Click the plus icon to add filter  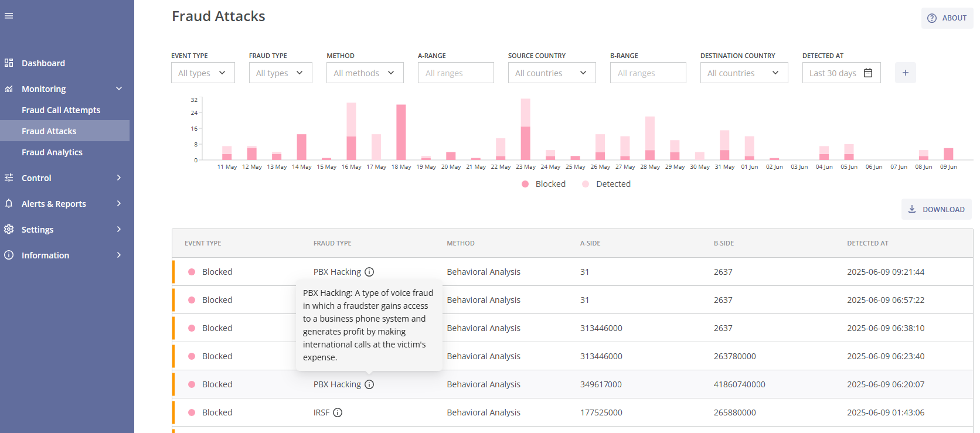pos(905,73)
